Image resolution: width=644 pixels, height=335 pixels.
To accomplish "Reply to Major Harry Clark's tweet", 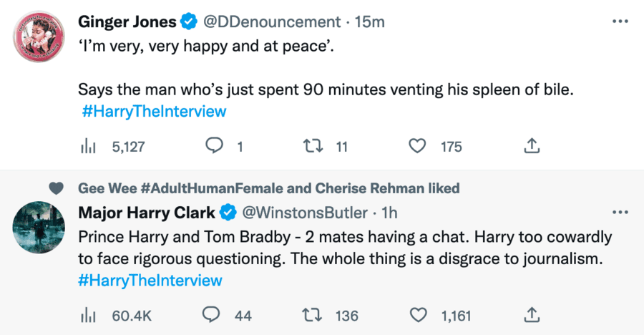I will click(211, 314).
